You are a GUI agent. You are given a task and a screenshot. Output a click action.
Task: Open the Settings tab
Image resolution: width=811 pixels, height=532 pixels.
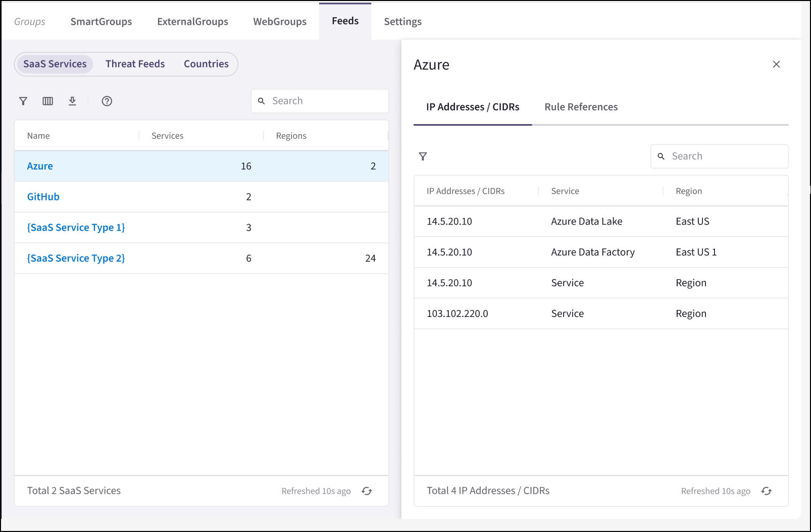pyautogui.click(x=402, y=22)
